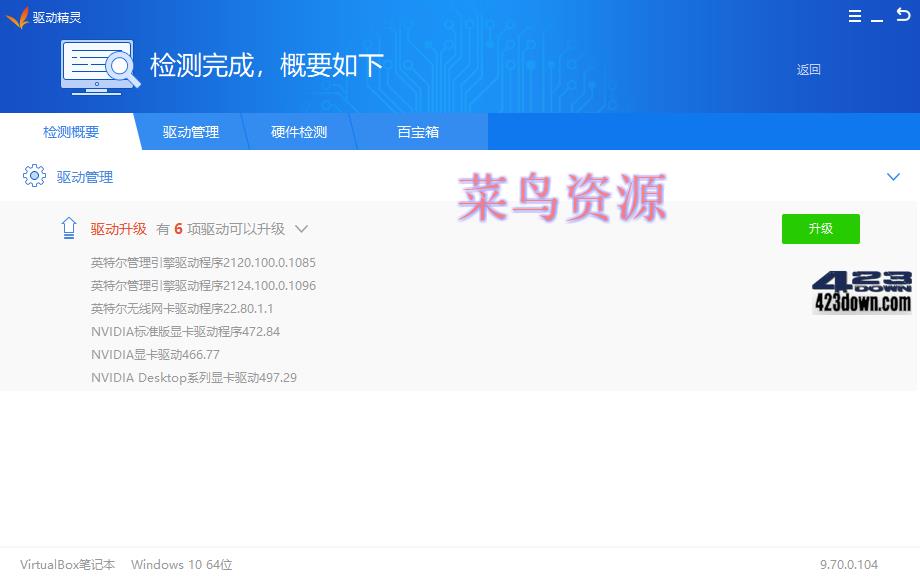This screenshot has height=580, width=920.
Task: Click the restore arrow icon in title bar
Action: pos(902,16)
